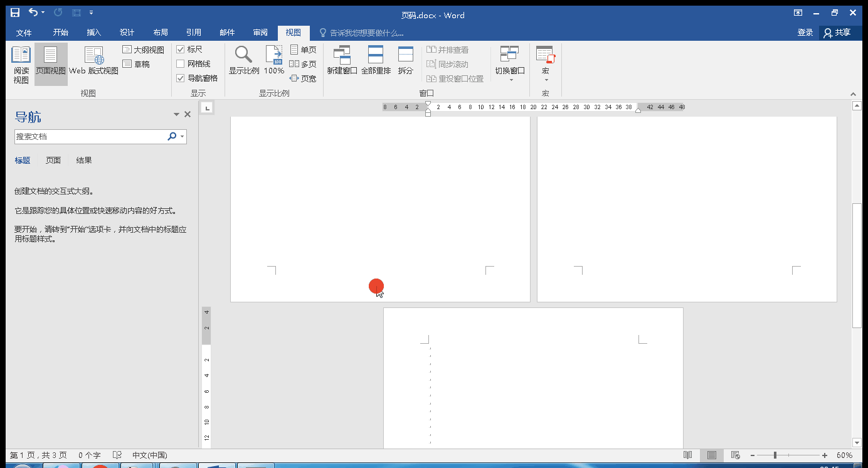Click the navigation search magnifier icon
Image resolution: width=868 pixels, height=468 pixels.
coord(172,136)
